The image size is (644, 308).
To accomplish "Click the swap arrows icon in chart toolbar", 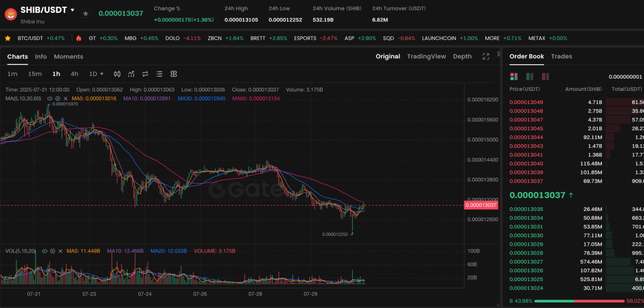I will pyautogui.click(x=145, y=74).
